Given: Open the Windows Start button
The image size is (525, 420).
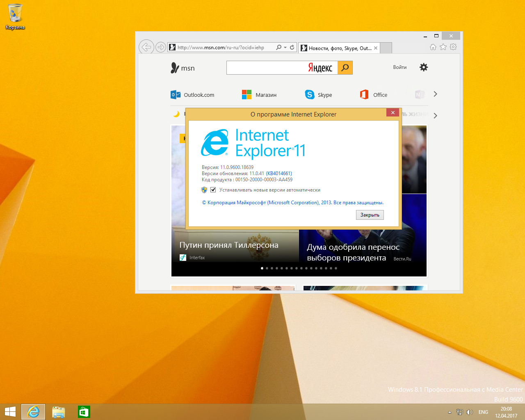Looking at the screenshot, I should 10,412.
